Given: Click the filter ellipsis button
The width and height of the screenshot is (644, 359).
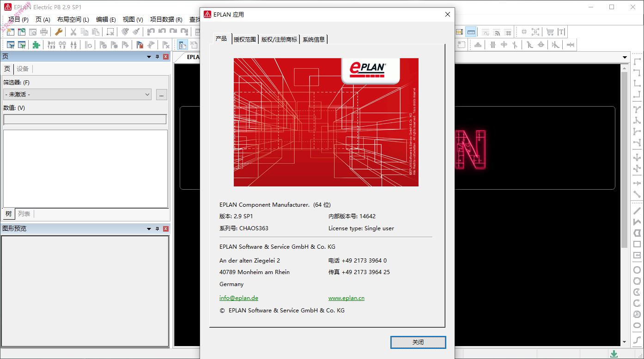Looking at the screenshot, I should click(161, 95).
